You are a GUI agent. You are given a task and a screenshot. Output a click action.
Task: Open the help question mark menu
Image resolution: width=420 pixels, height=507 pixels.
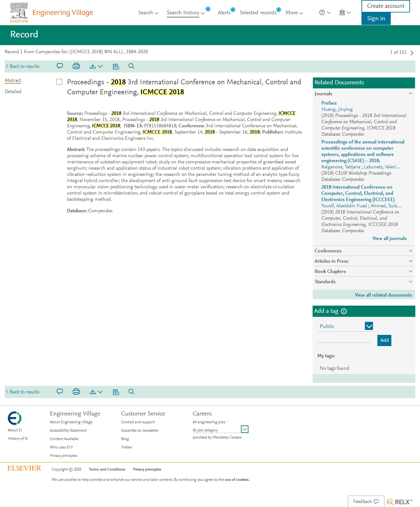tap(325, 12)
